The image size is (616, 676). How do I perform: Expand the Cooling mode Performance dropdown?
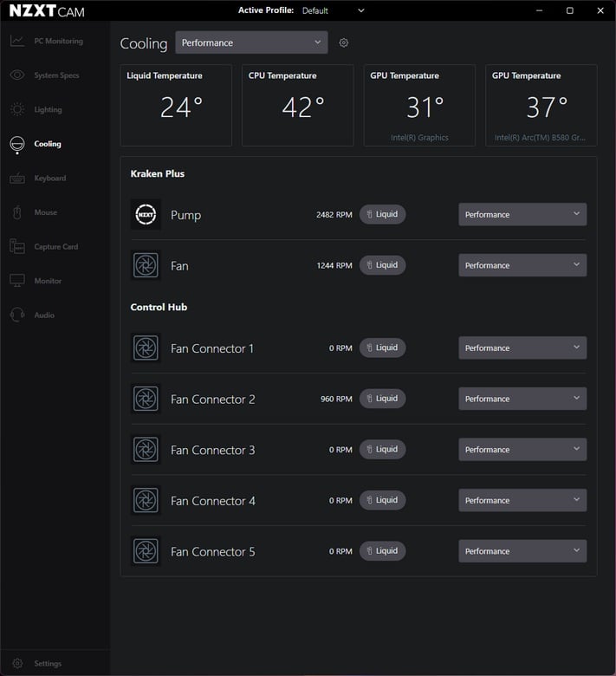tap(251, 42)
